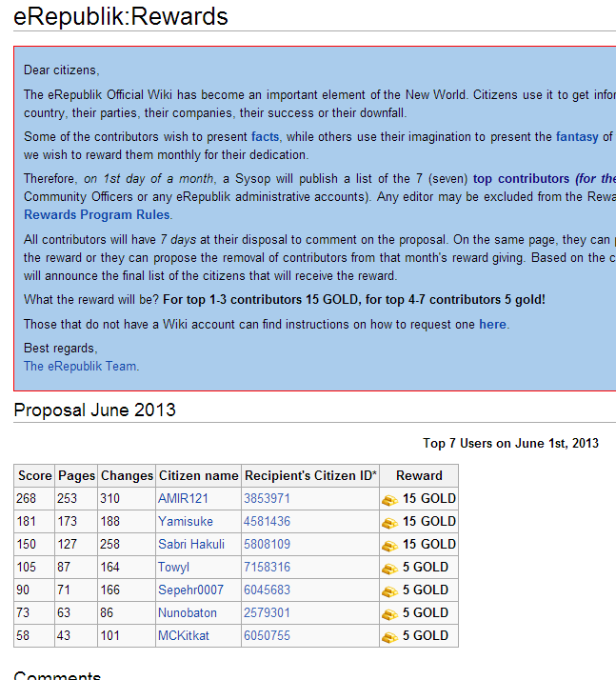
Task: Open the Sepehr0007 citizen page
Action: point(190,590)
